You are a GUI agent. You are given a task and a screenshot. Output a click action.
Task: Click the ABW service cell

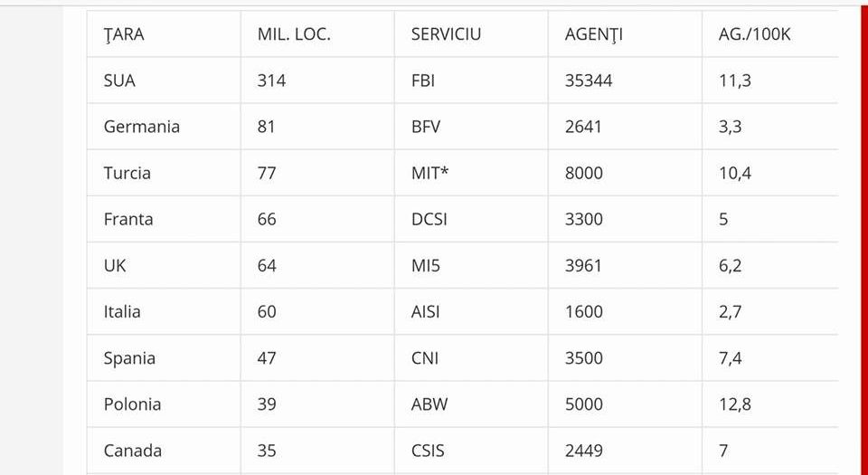point(429,404)
